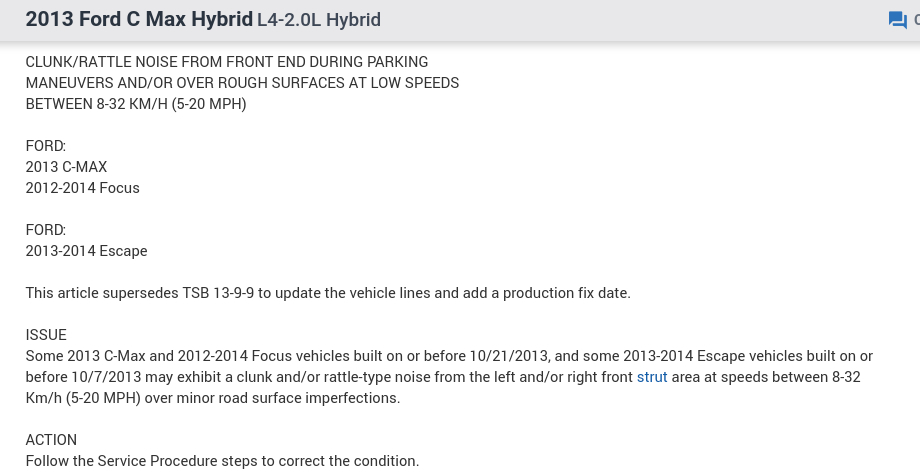920x475 pixels.
Task: Click the '2013 Ford C Max Hybrid' title
Action: (x=138, y=20)
